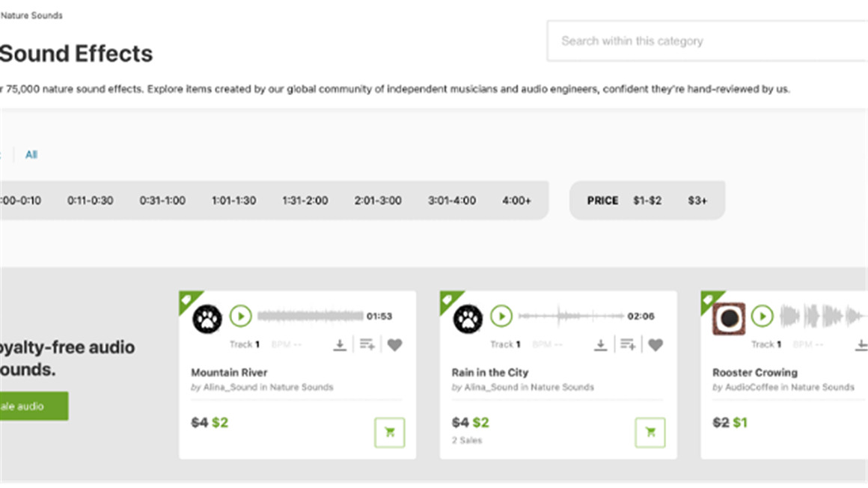This screenshot has width=868, height=488.
Task: Open AudioCoffee avatar on Rooster Crowing card
Action: click(x=729, y=319)
